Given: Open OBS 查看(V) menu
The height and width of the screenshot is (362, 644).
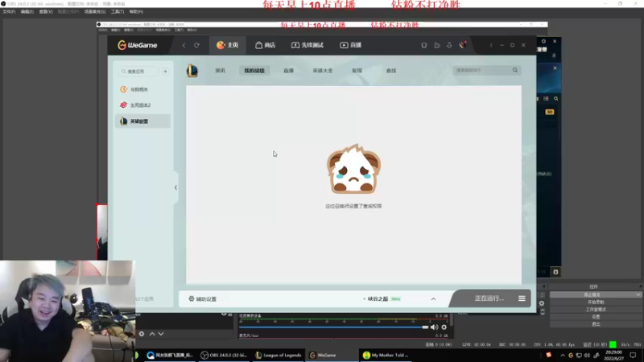Looking at the screenshot, I should pos(46,11).
